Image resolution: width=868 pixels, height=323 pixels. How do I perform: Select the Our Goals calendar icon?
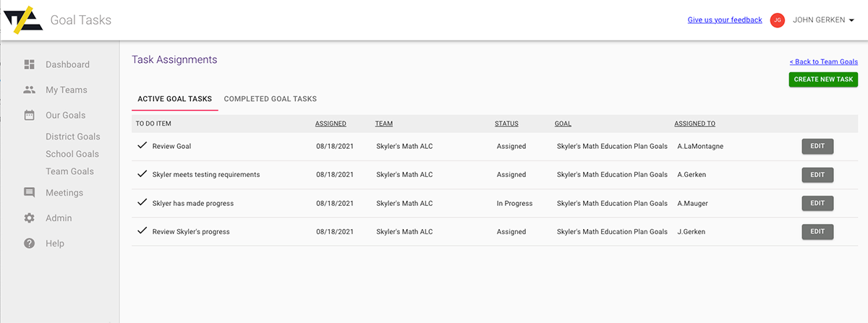coord(29,115)
